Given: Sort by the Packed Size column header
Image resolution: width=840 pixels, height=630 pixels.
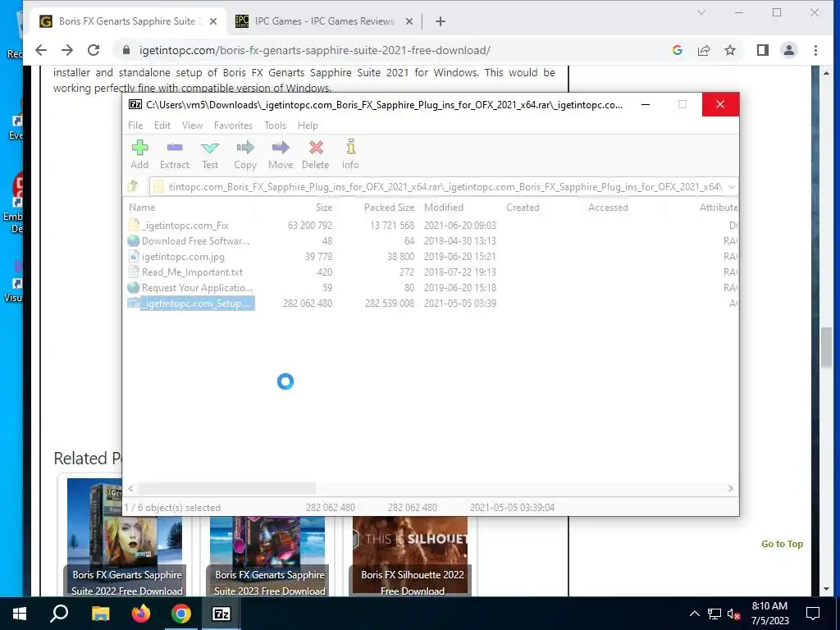Looking at the screenshot, I should point(389,208).
